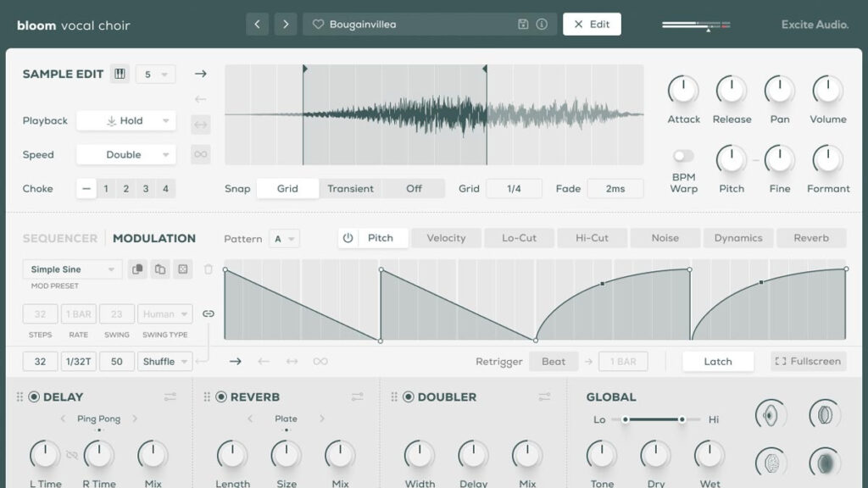The image size is (868, 488).
Task: Set choke to none (dash)
Action: 86,189
